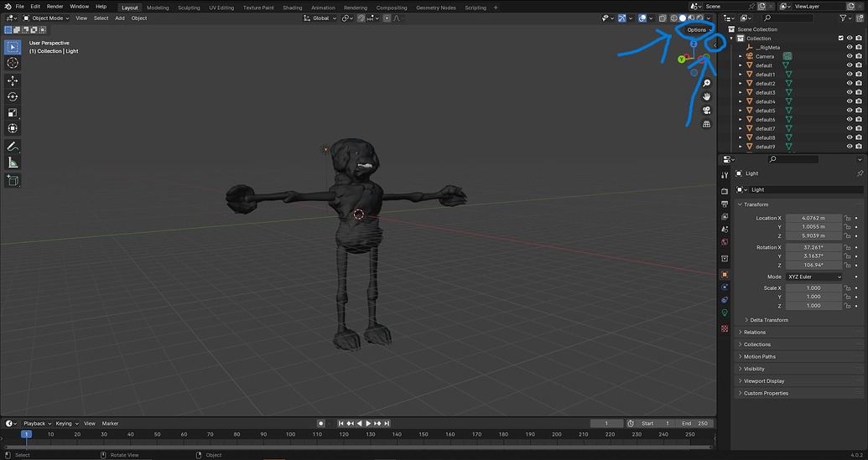Select the Annotate pencil tool
Image resolution: width=868 pixels, height=460 pixels.
[x=13, y=147]
